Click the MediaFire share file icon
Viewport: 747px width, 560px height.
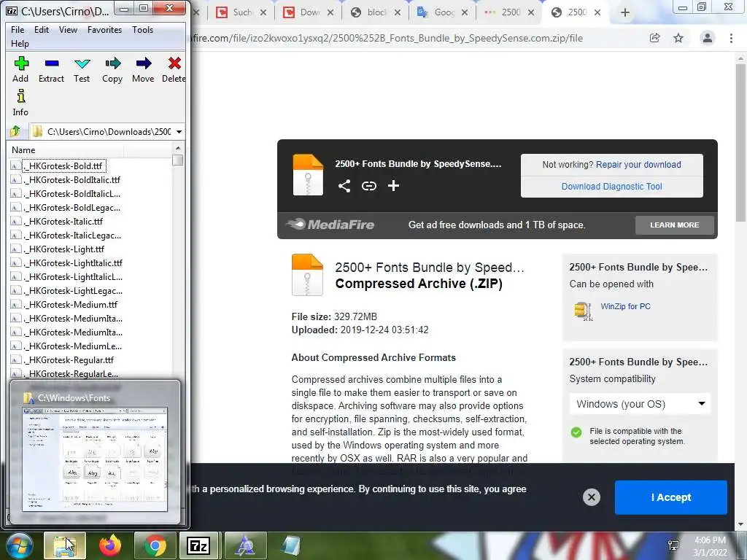click(344, 186)
